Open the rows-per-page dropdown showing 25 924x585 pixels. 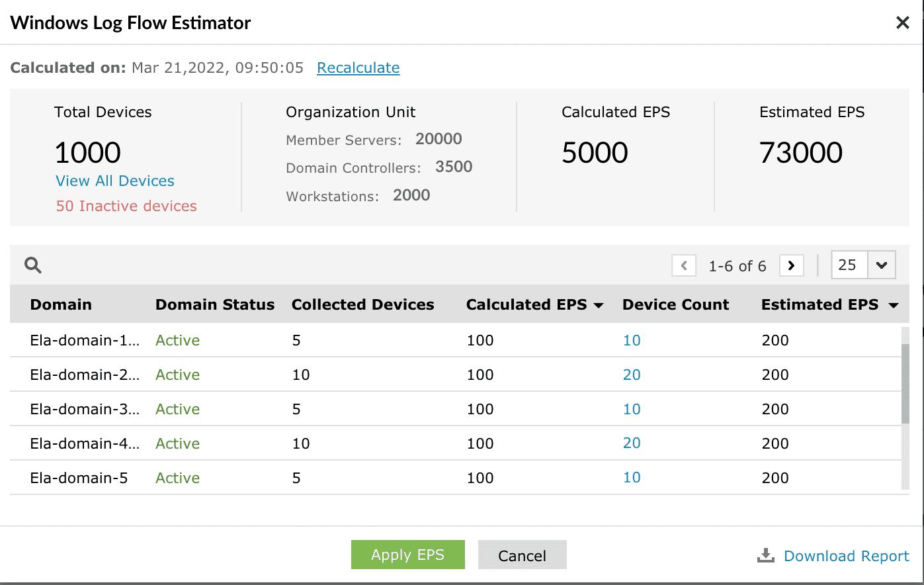pos(881,265)
